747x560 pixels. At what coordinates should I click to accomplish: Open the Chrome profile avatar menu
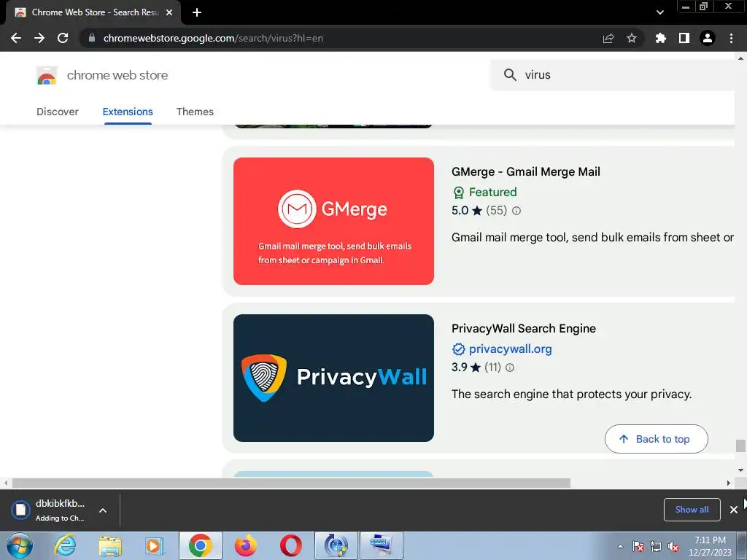pos(708,38)
